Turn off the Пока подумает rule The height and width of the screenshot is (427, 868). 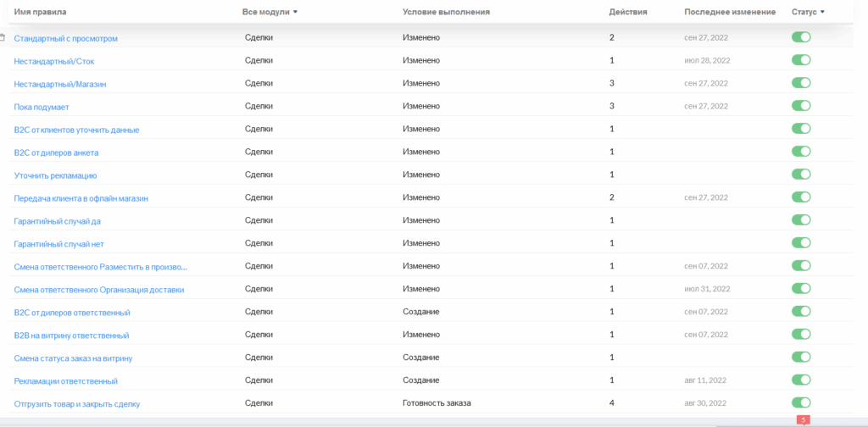[x=800, y=106]
